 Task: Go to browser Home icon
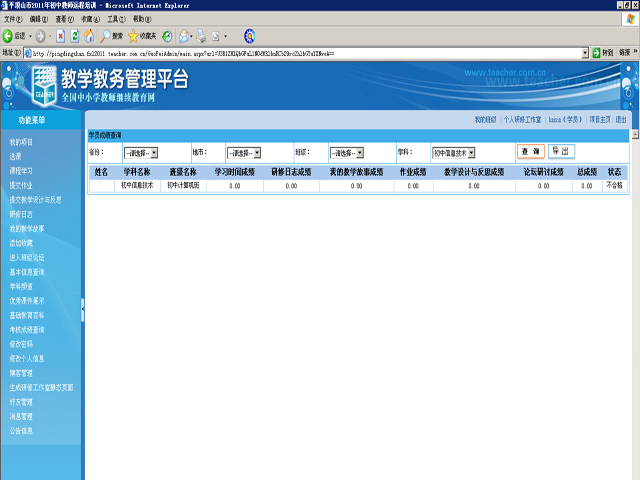(x=89, y=36)
